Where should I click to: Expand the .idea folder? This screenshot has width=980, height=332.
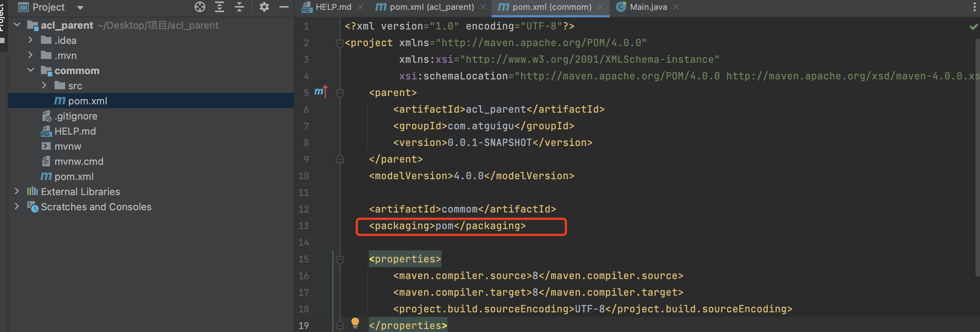[x=30, y=40]
